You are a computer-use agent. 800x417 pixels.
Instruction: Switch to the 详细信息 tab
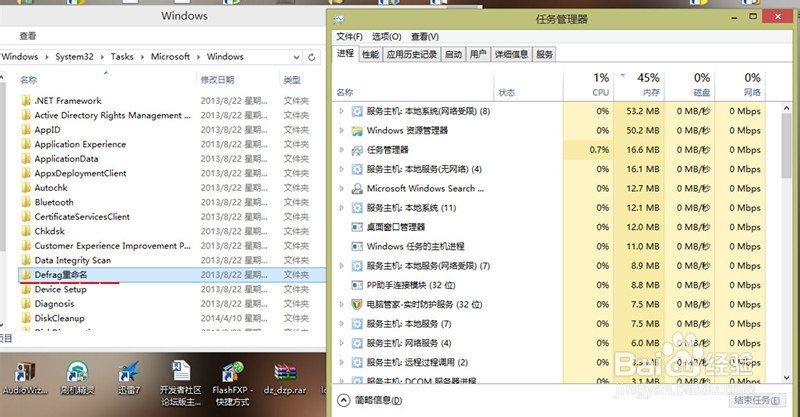pyautogui.click(x=511, y=55)
